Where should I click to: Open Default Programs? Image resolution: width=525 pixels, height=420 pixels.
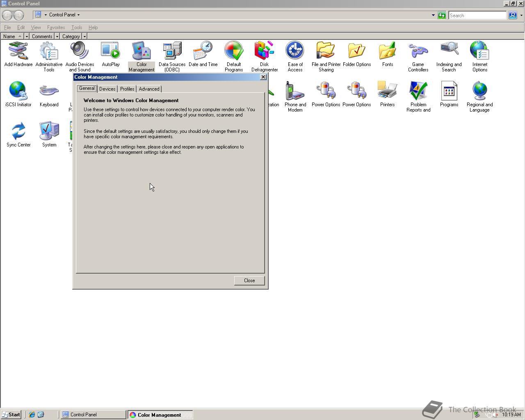[234, 57]
